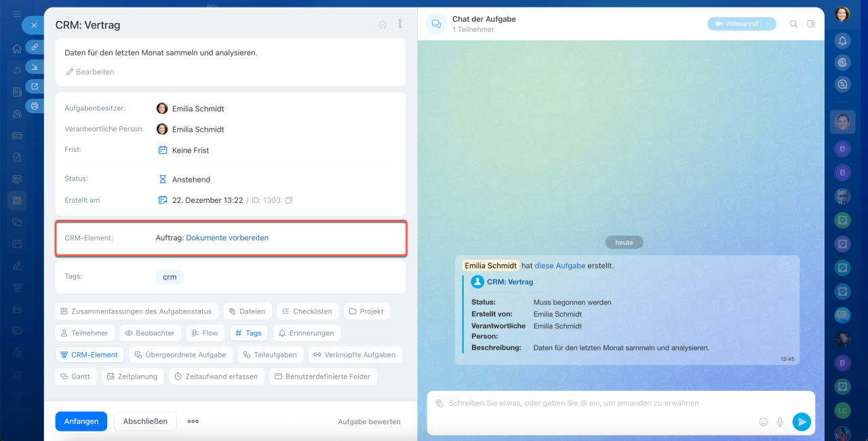Add the Verknüpfte Aufgaben field chip
Screen dimensions: 868x441
coord(355,355)
